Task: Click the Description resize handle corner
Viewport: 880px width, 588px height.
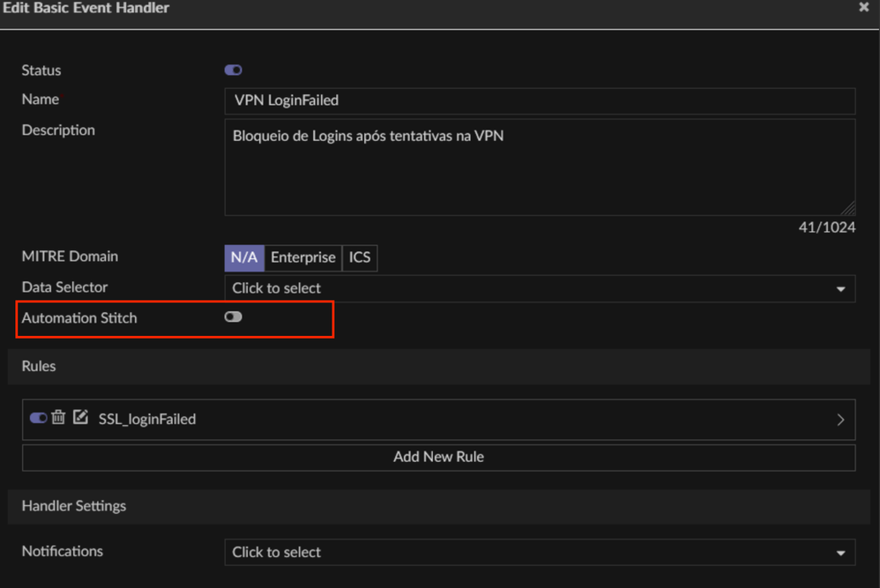Action: click(848, 209)
